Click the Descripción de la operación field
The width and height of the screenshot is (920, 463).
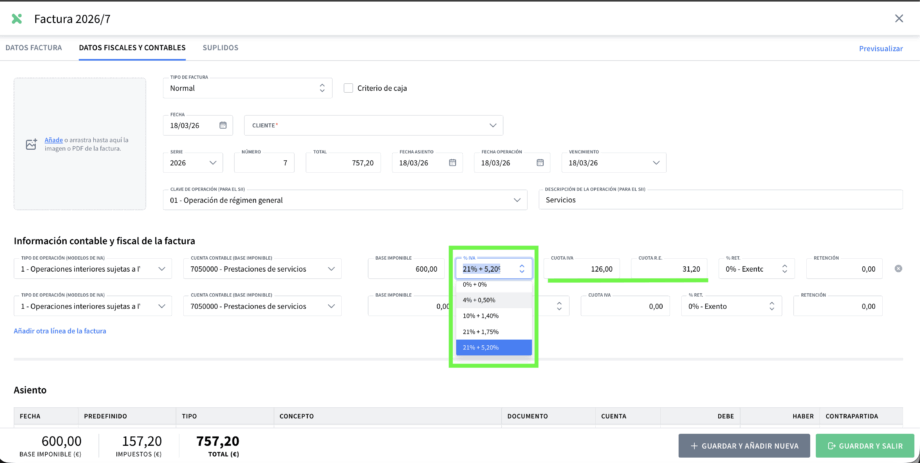720,199
